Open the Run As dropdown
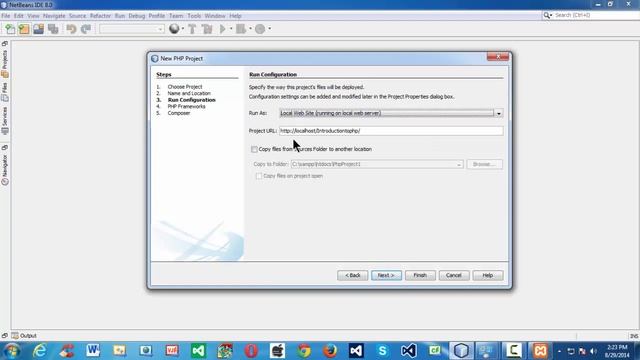This screenshot has width=640, height=360. pos(391,113)
